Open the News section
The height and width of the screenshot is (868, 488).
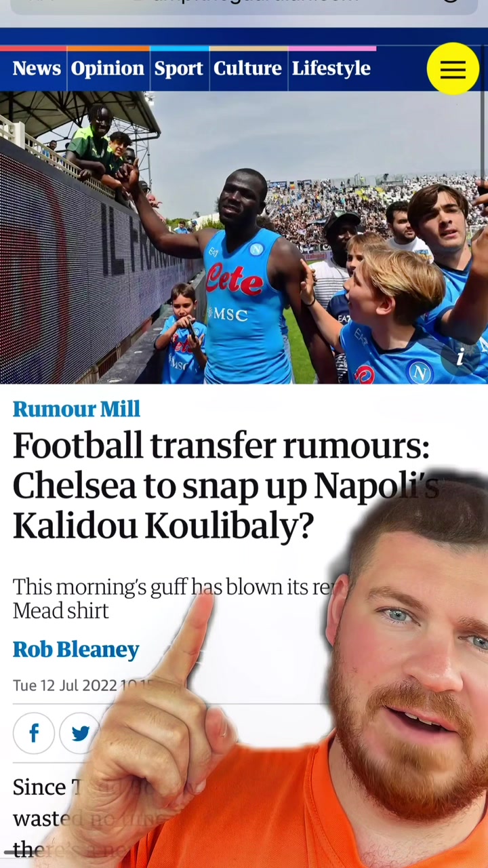pos(37,68)
